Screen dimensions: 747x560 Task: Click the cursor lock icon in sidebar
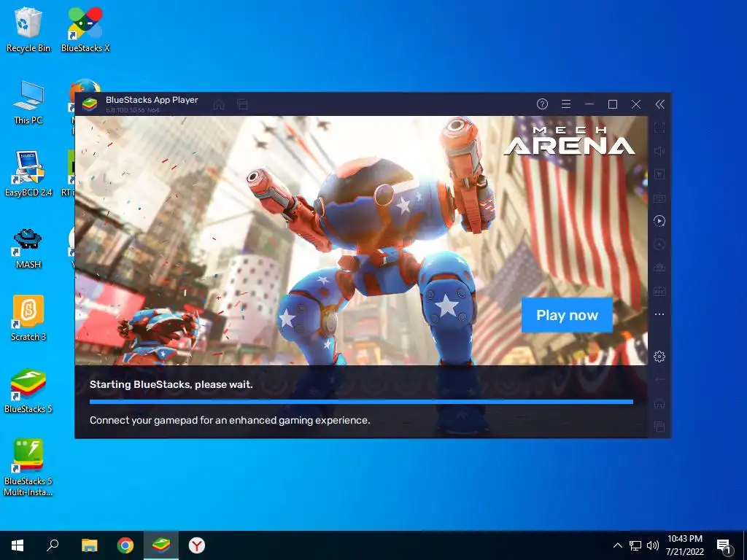[659, 174]
